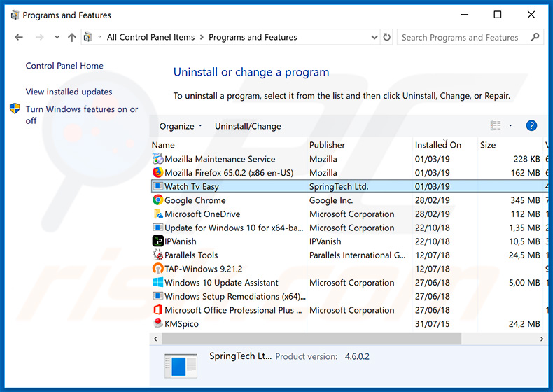
Task: Click the Parallels International publisher cell
Action: pyautogui.click(x=357, y=255)
